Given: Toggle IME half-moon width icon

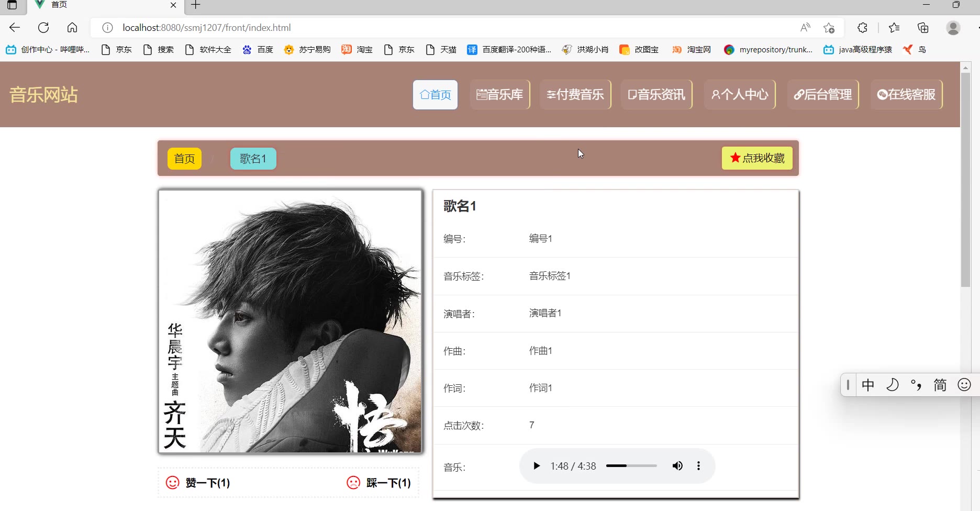Looking at the screenshot, I should point(892,385).
